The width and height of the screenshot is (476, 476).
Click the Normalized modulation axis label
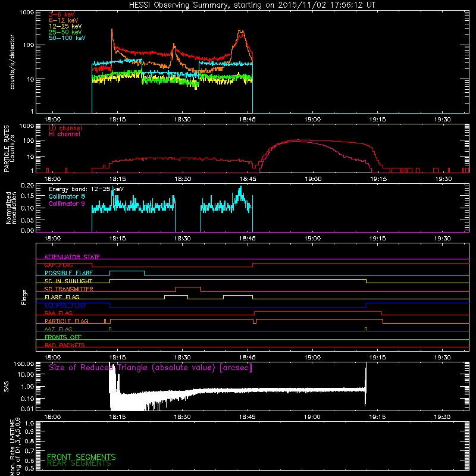pyautogui.click(x=11, y=208)
